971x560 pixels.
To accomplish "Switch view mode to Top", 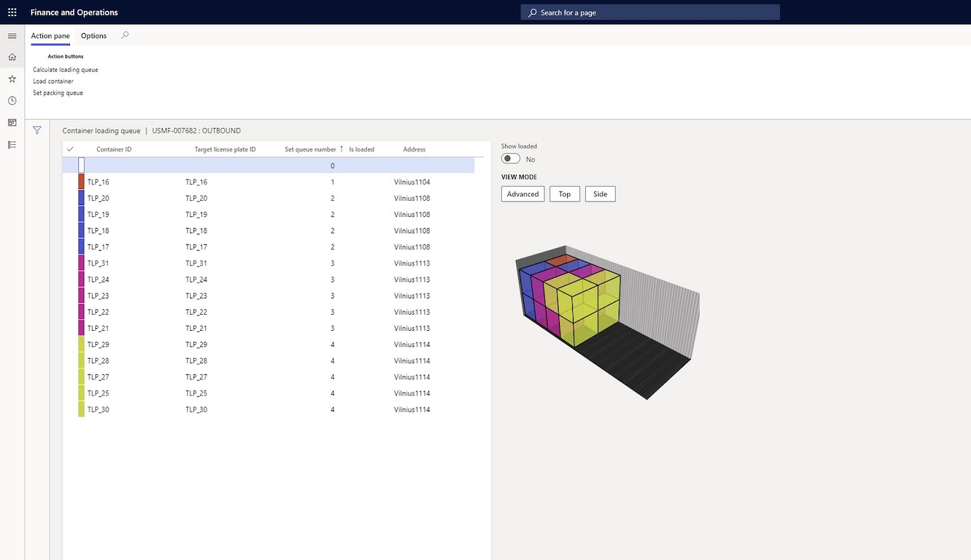I will [x=564, y=194].
